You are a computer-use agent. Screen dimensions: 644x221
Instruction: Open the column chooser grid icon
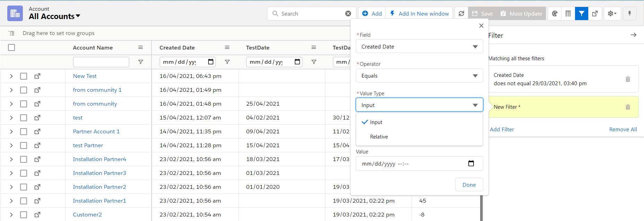click(x=568, y=14)
